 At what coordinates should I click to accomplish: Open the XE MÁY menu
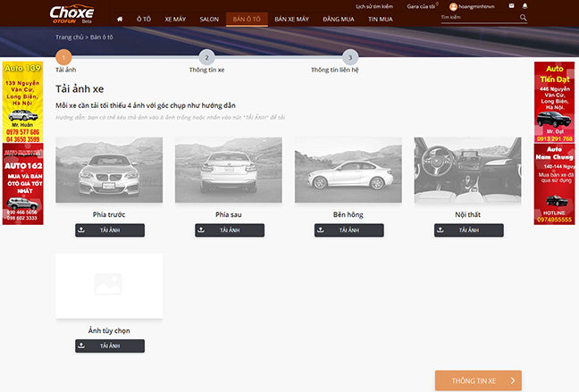(175, 19)
